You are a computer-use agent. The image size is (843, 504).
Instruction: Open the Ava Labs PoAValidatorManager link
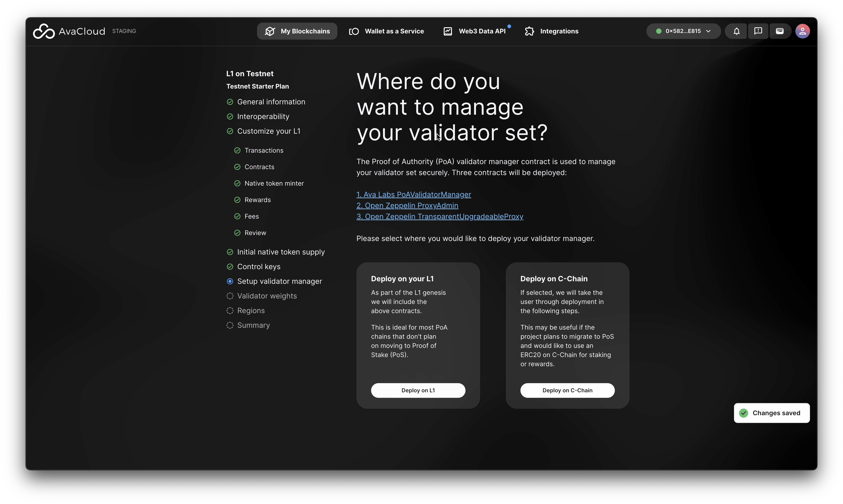click(413, 195)
